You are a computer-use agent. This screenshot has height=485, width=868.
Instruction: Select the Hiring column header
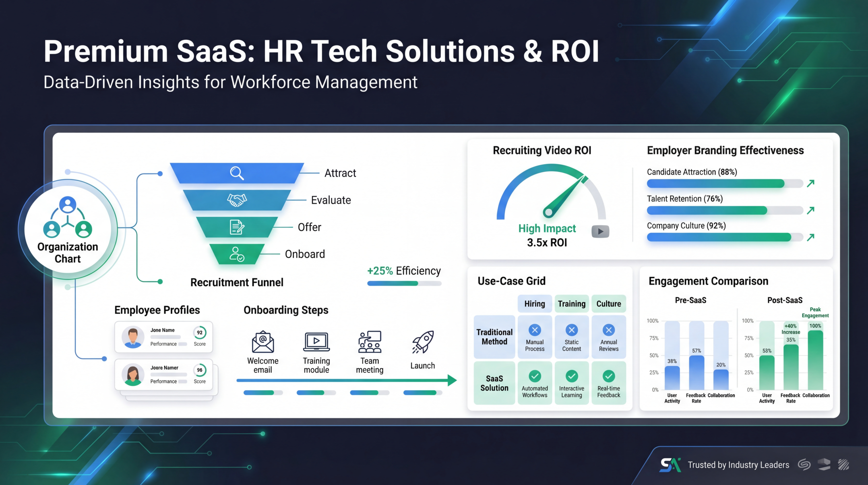535,304
